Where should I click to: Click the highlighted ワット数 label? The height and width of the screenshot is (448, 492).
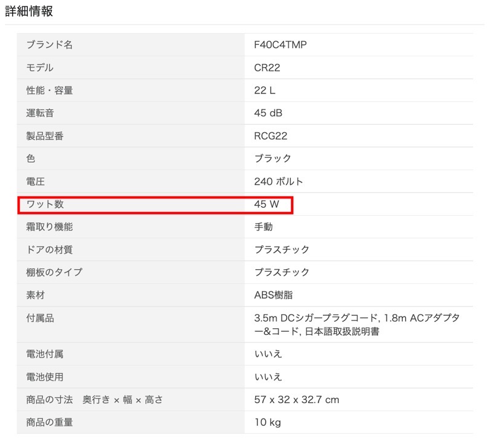[45, 204]
